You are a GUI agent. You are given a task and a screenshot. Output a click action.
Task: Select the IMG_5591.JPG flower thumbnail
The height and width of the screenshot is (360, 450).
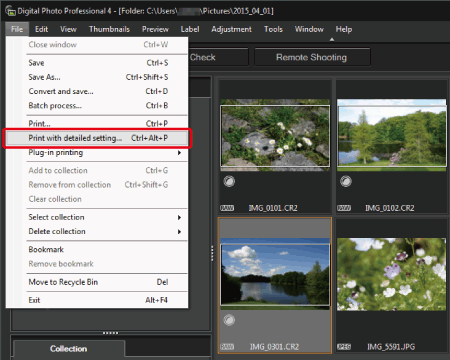(x=391, y=274)
